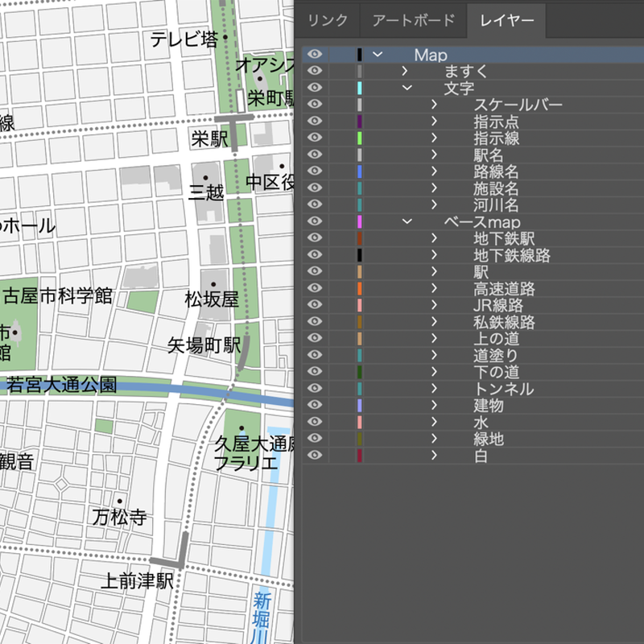
Task: Switch to the リンク tab
Action: [x=328, y=20]
